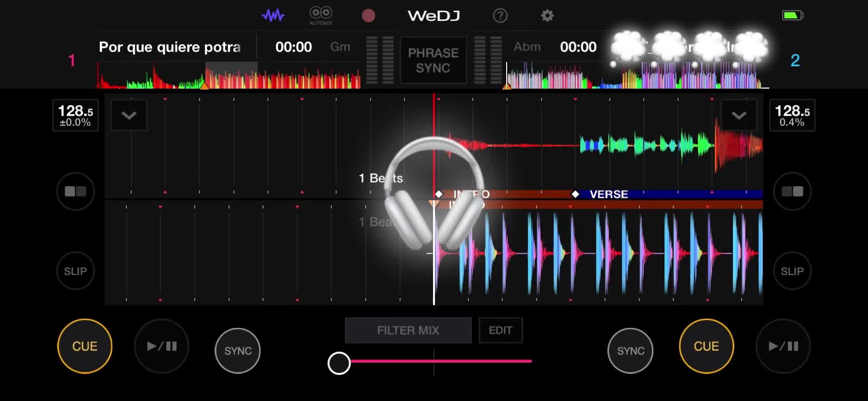868x401 pixels.
Task: Play or pause deck 2
Action: [x=783, y=346]
